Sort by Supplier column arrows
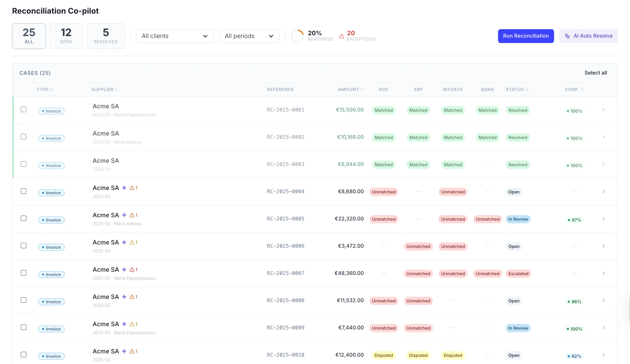 pyautogui.click(x=117, y=89)
